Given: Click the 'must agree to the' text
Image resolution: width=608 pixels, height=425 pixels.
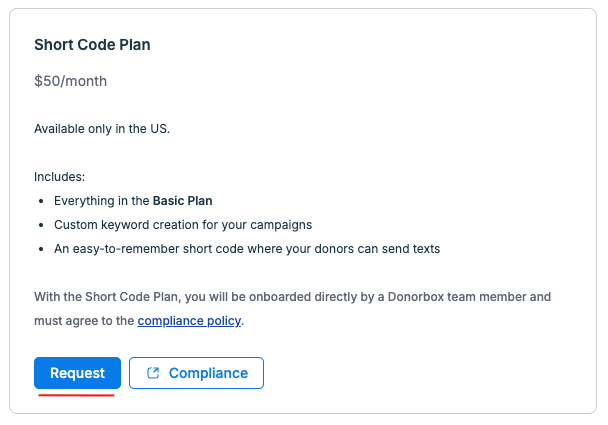Looking at the screenshot, I should (84, 321).
